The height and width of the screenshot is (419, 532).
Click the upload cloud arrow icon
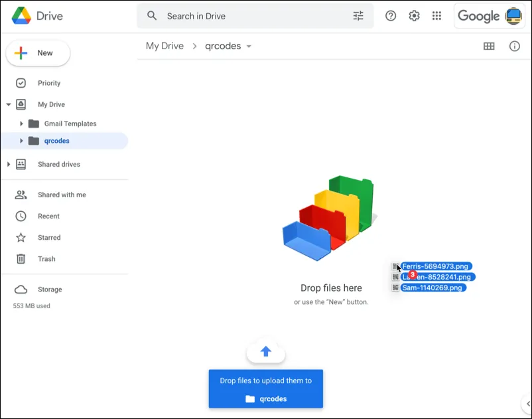click(x=265, y=351)
